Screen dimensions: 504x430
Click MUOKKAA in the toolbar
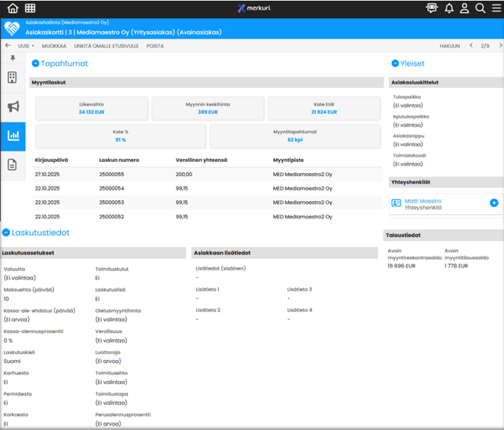53,46
